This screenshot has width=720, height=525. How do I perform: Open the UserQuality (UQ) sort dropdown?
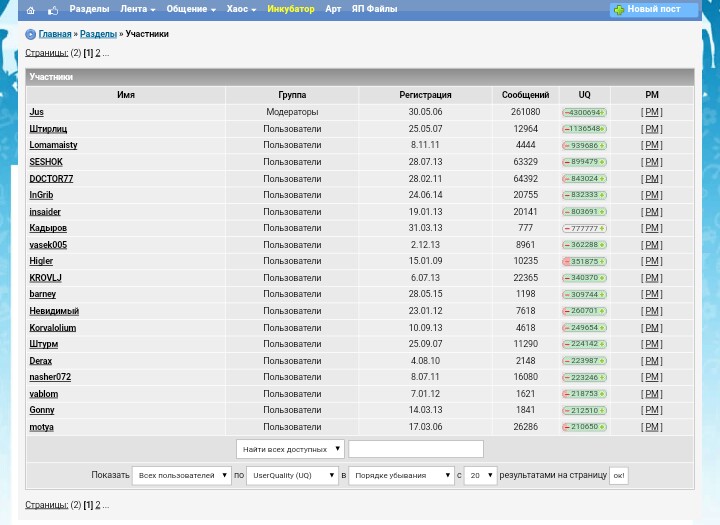[292, 475]
